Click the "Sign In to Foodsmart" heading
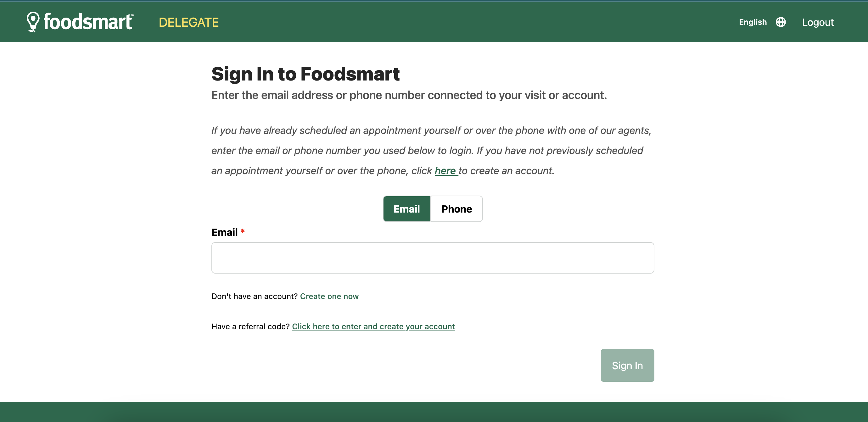Viewport: 868px width, 422px height. [305, 74]
